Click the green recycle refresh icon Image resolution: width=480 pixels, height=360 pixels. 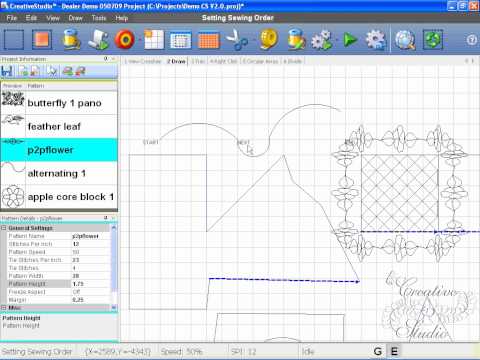433,40
